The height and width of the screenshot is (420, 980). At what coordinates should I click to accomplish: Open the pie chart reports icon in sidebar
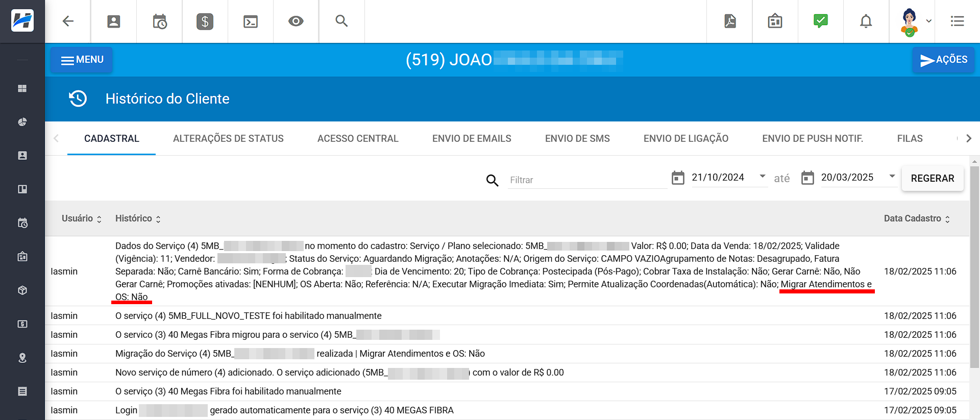pyautogui.click(x=22, y=122)
